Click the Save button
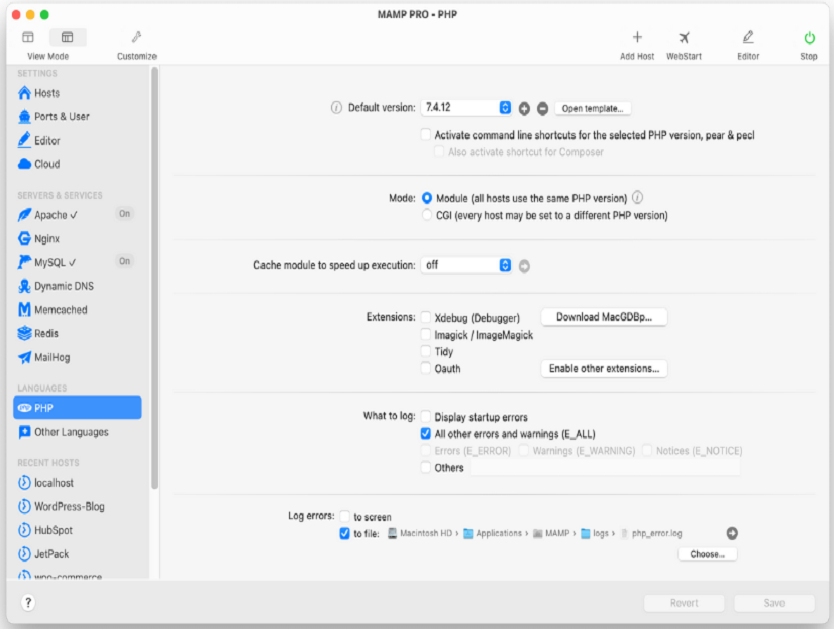 [x=774, y=603]
